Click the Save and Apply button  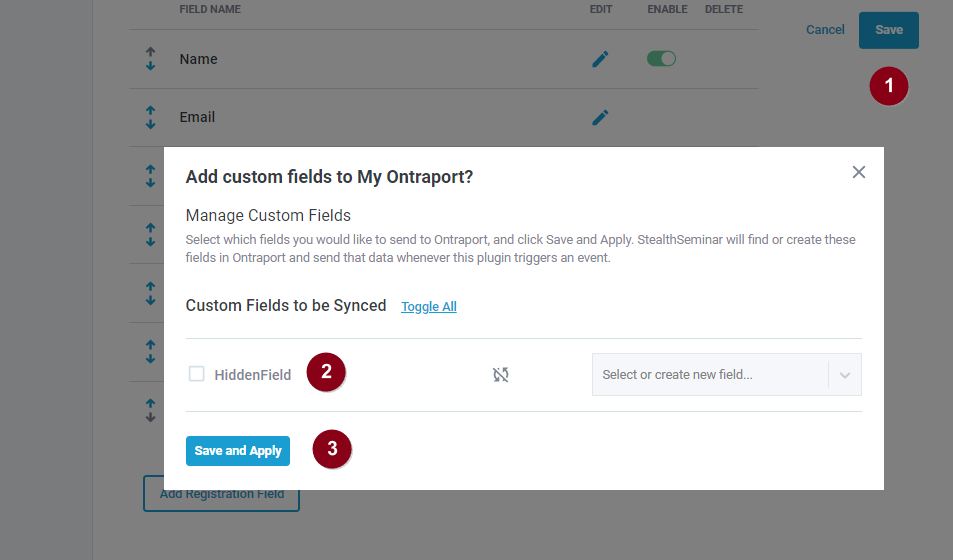point(238,451)
